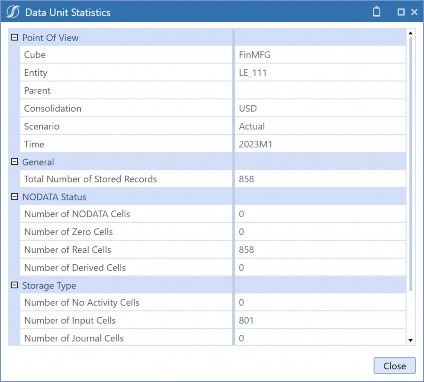Select the Time row label
424x382 pixels.
coord(34,144)
